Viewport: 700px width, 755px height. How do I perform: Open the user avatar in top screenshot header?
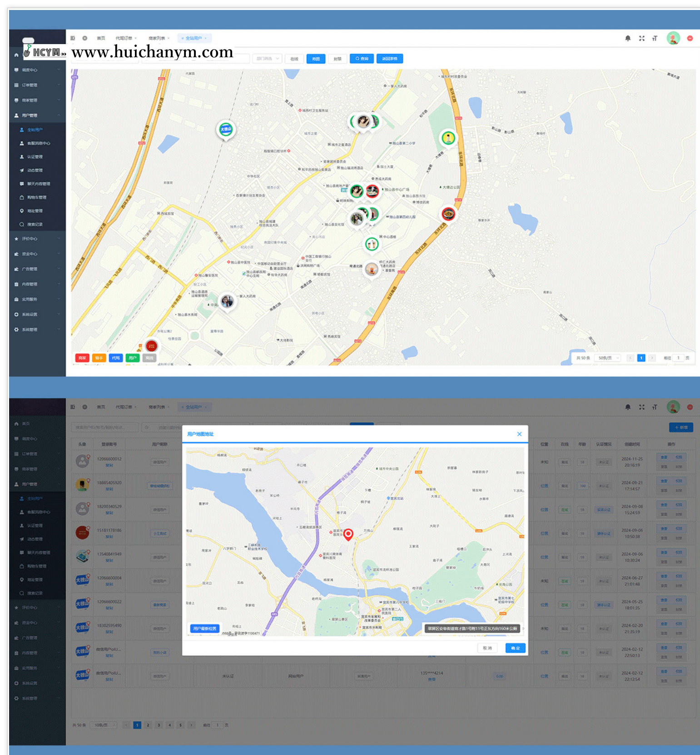coord(673,38)
